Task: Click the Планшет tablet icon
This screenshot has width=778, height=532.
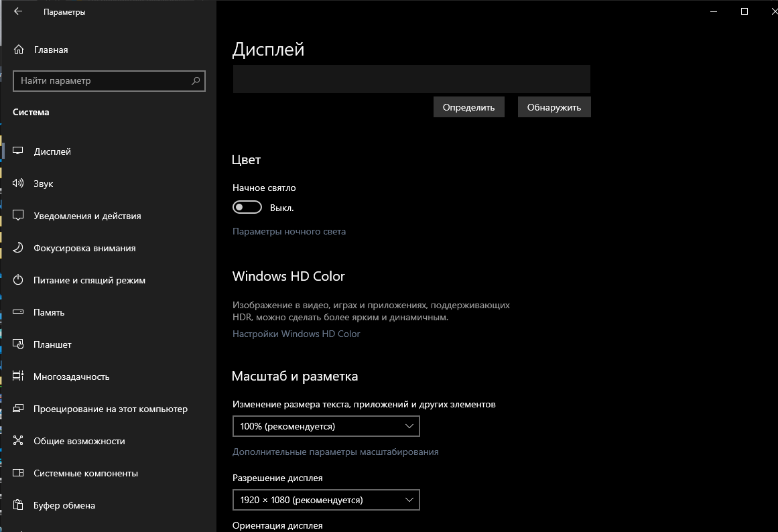Action: [x=18, y=344]
